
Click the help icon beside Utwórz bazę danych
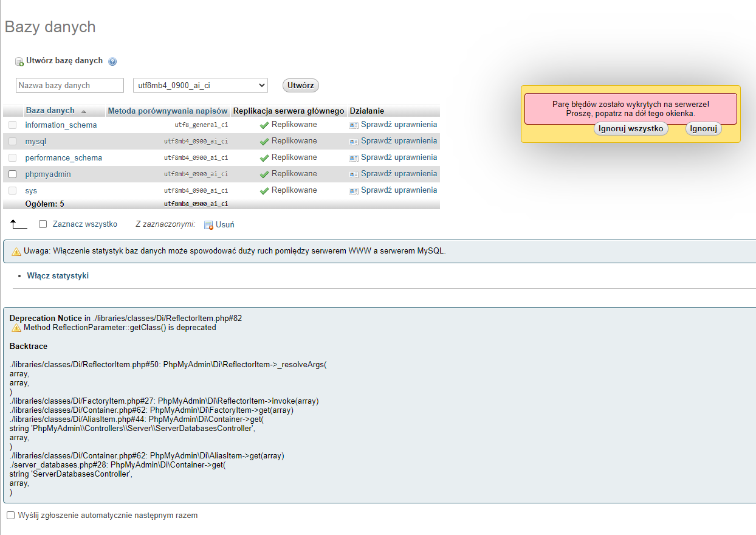click(112, 61)
